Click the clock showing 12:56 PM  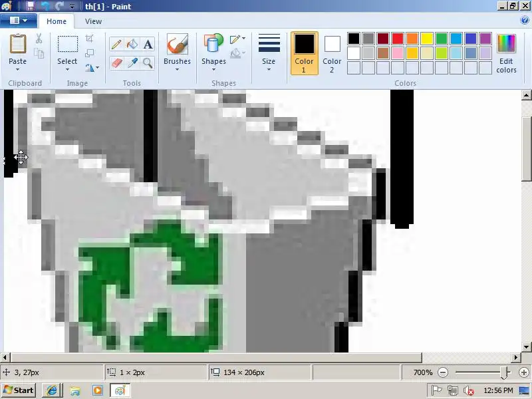498,390
